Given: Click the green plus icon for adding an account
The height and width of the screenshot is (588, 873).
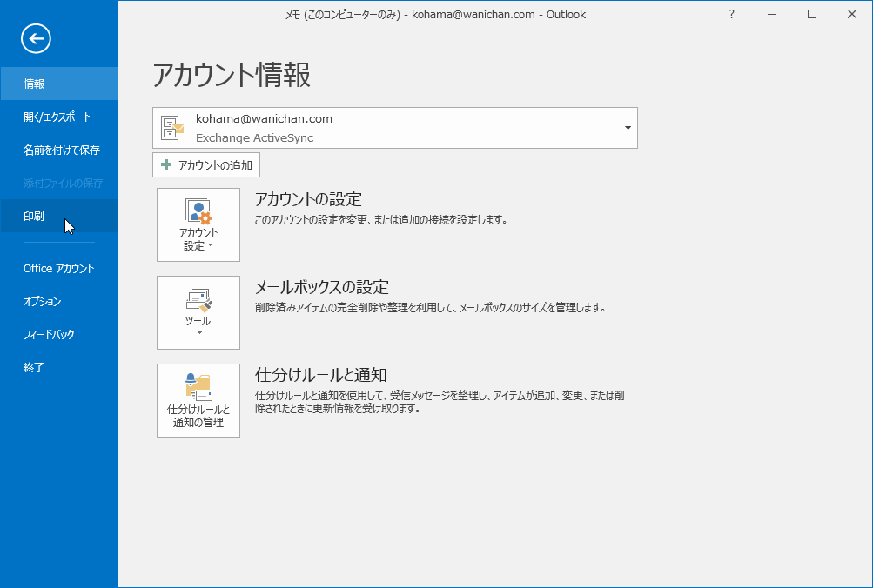Looking at the screenshot, I should tap(166, 164).
